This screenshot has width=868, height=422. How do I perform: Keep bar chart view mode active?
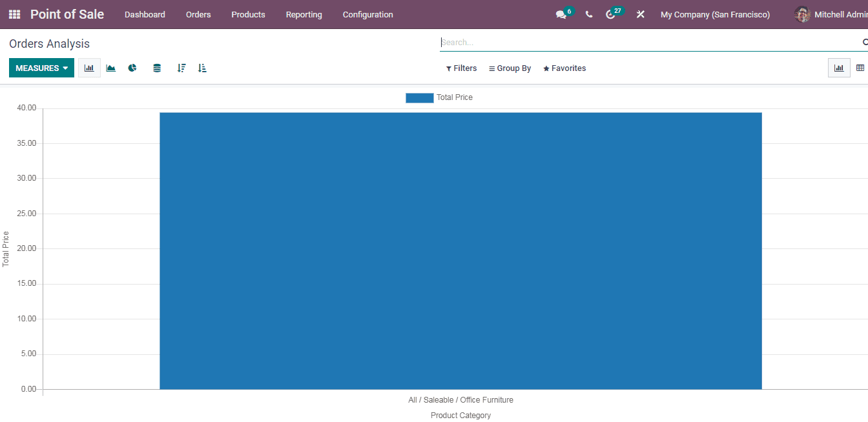pos(839,67)
